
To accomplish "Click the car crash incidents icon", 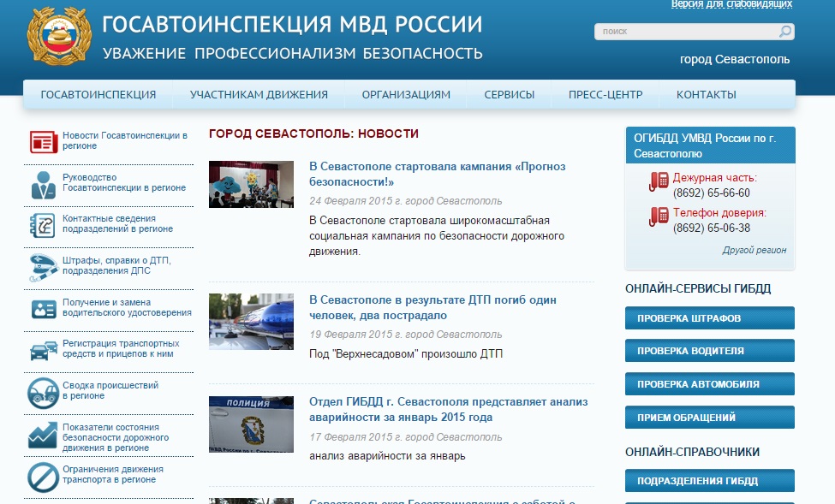I will pos(43,393).
